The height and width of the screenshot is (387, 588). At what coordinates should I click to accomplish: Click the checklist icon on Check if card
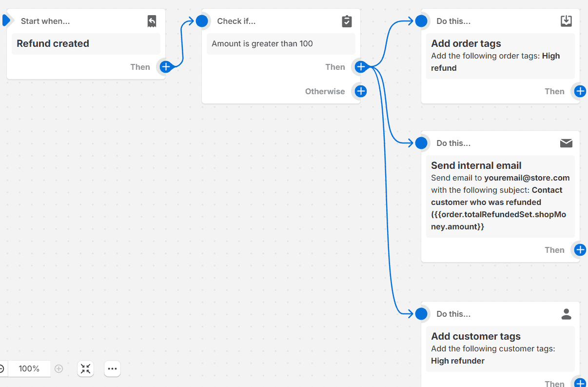347,21
